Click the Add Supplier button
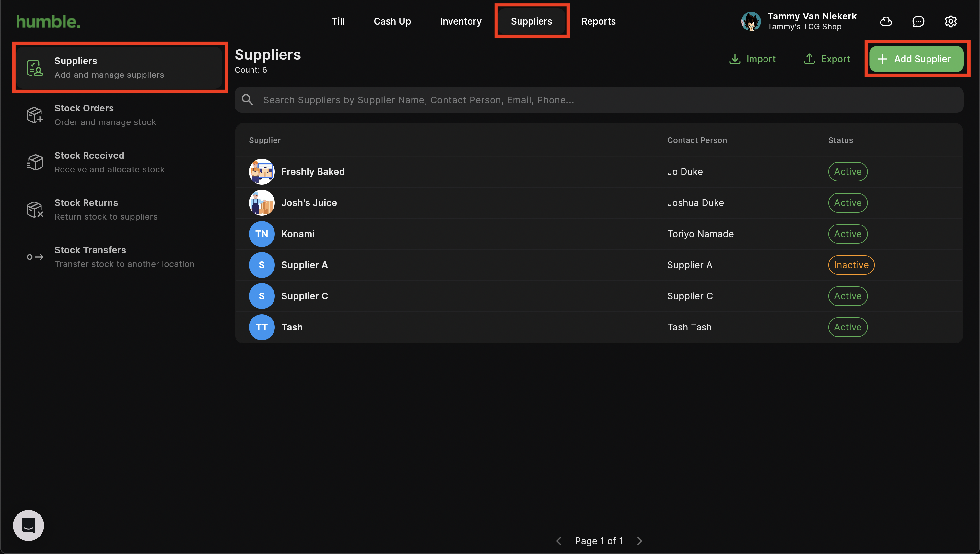 (x=916, y=59)
